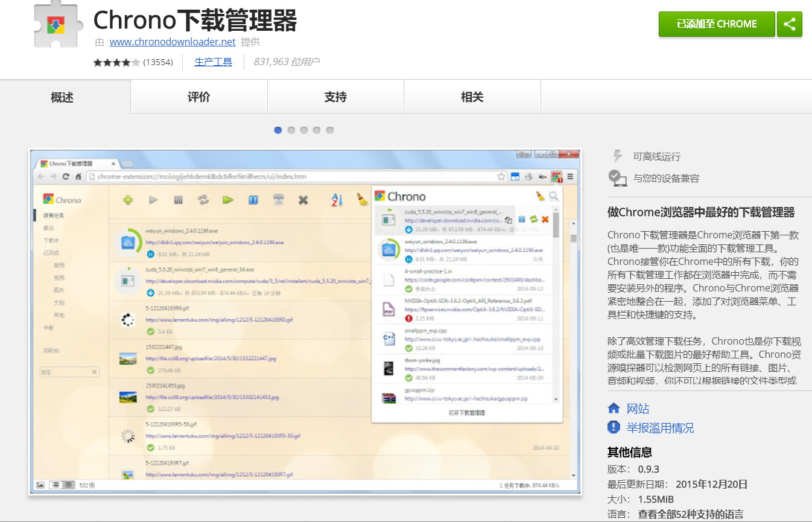Click the exclamation badge icon beside 举报滥用情况
The image size is (812, 522).
coord(614,427)
